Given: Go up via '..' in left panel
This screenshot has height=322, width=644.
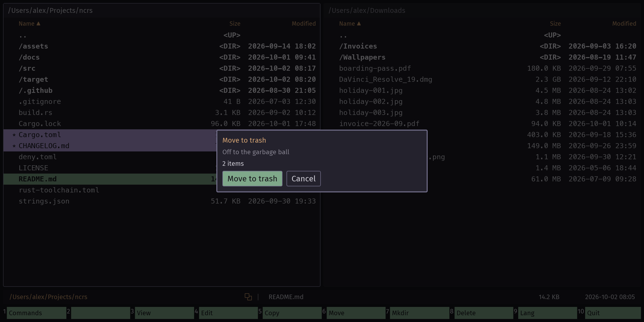Looking at the screenshot, I should pyautogui.click(x=162, y=35).
